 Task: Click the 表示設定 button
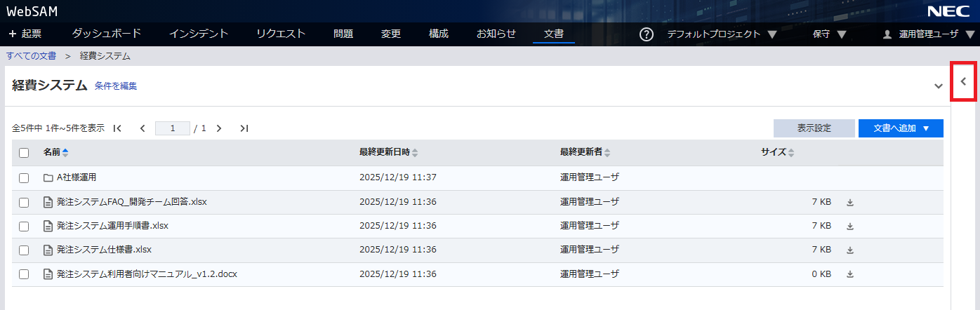pyautogui.click(x=814, y=128)
